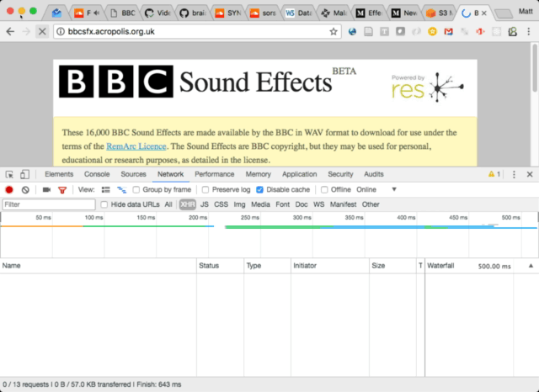Toggle the waterfall overview view icon
The width and height of the screenshot is (539, 392).
[121, 189]
